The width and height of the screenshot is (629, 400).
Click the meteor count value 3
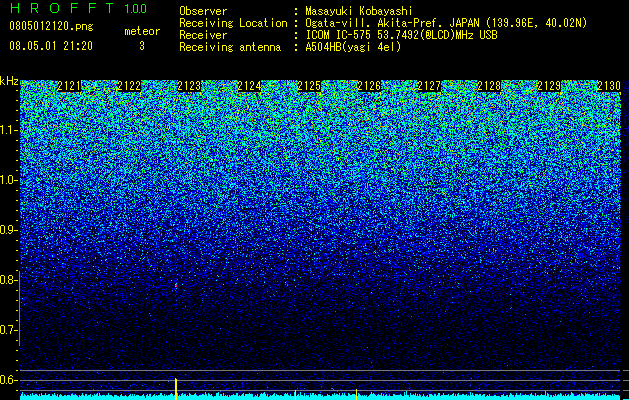142,46
